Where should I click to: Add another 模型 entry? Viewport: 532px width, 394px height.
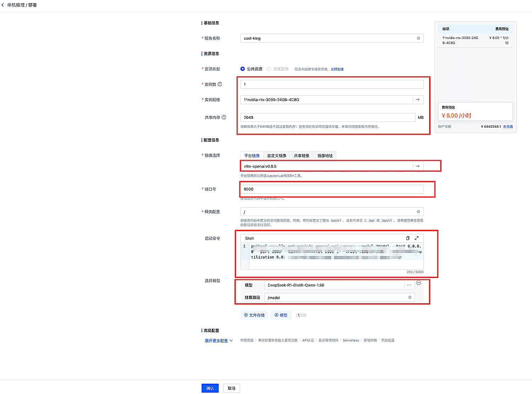(x=281, y=315)
